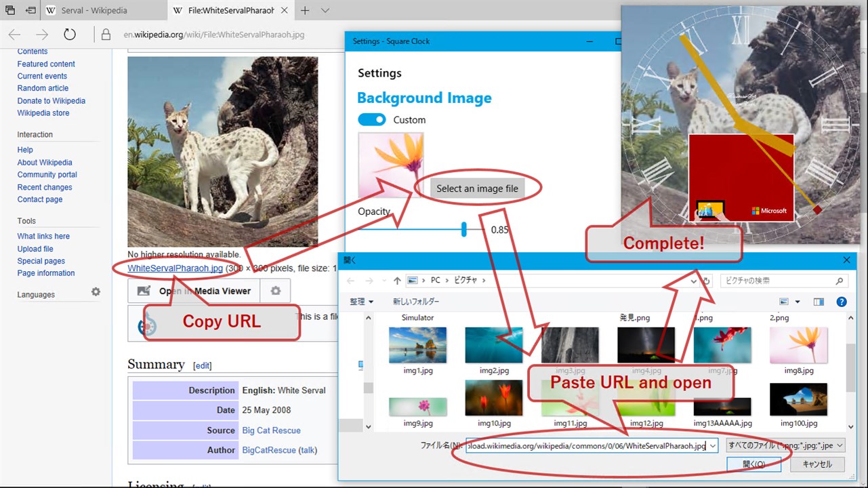Toggle the Custom background image switch

tap(371, 119)
